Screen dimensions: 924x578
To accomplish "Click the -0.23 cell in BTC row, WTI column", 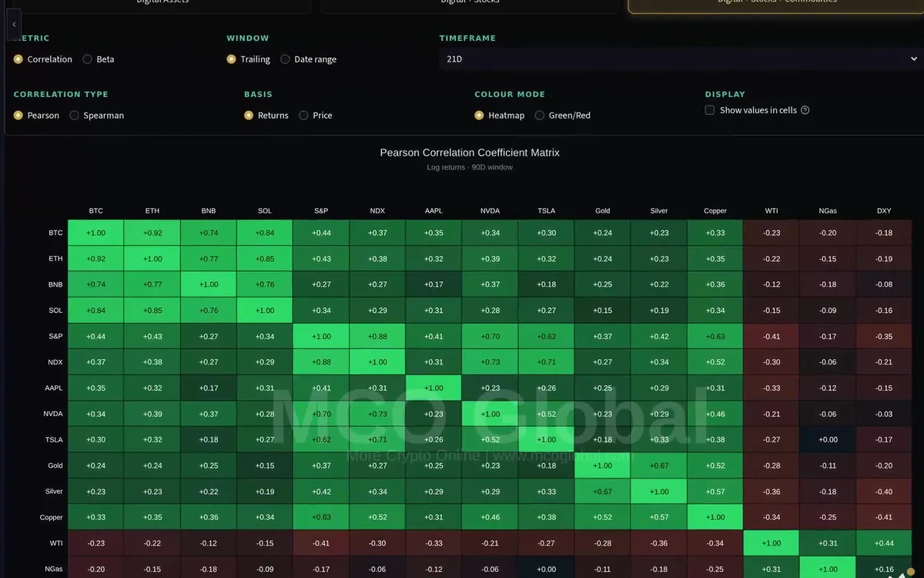I will (x=772, y=233).
